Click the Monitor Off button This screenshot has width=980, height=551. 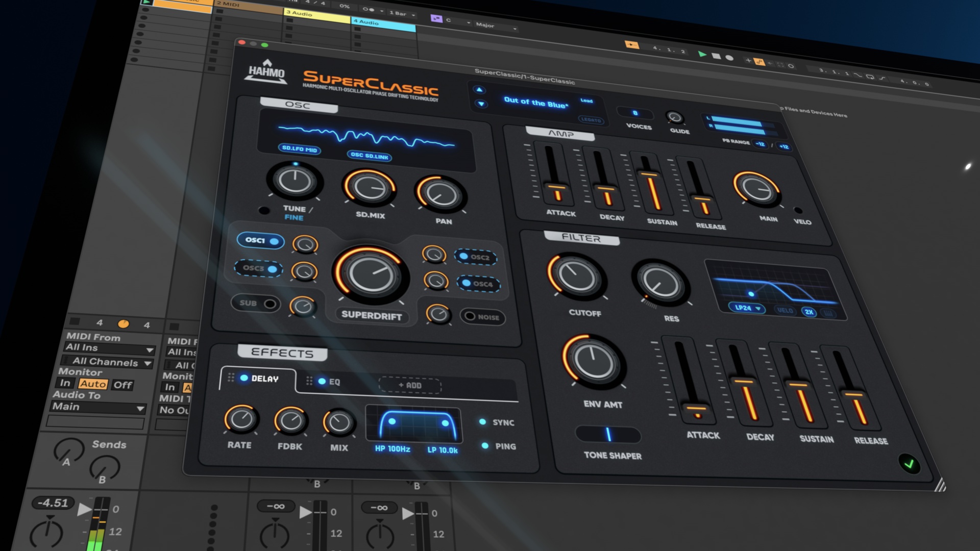click(122, 385)
